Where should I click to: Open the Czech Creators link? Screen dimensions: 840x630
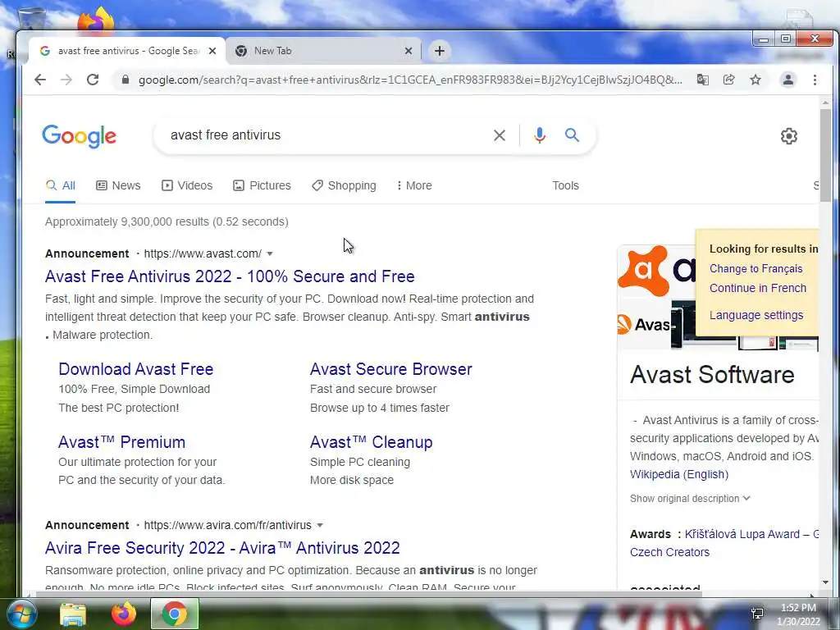(x=669, y=552)
